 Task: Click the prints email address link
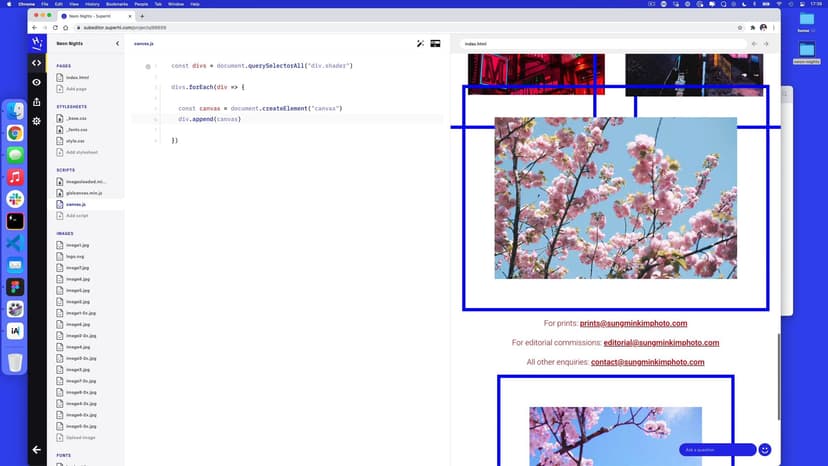(633, 323)
